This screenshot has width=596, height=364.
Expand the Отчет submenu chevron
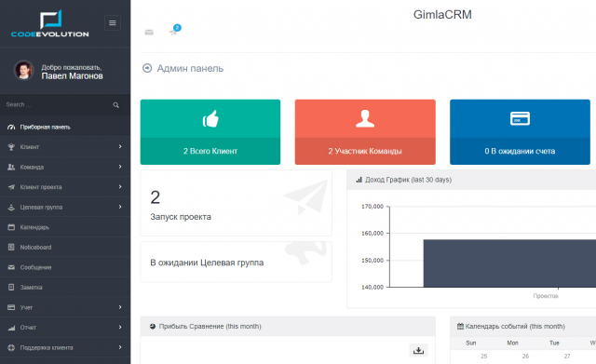pos(120,327)
